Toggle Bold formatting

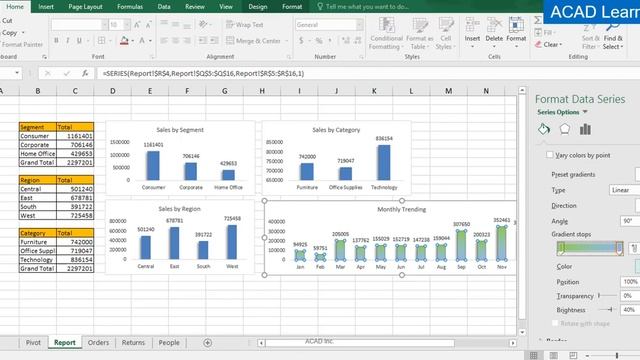pyautogui.click(x=56, y=40)
